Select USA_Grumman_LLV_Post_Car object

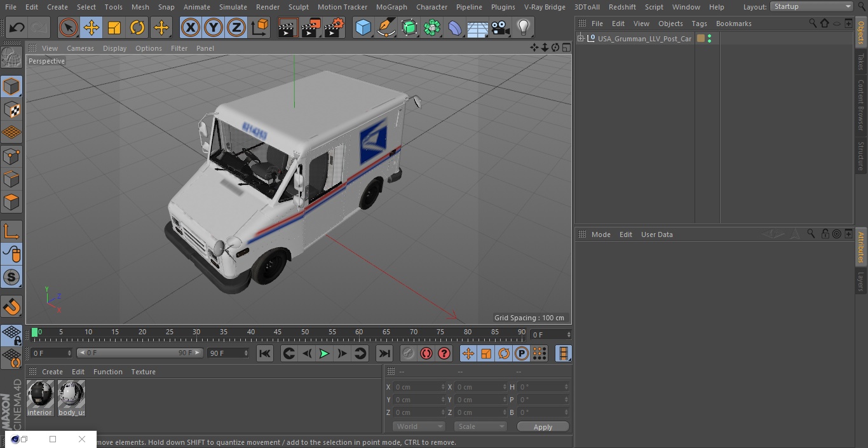(x=644, y=39)
